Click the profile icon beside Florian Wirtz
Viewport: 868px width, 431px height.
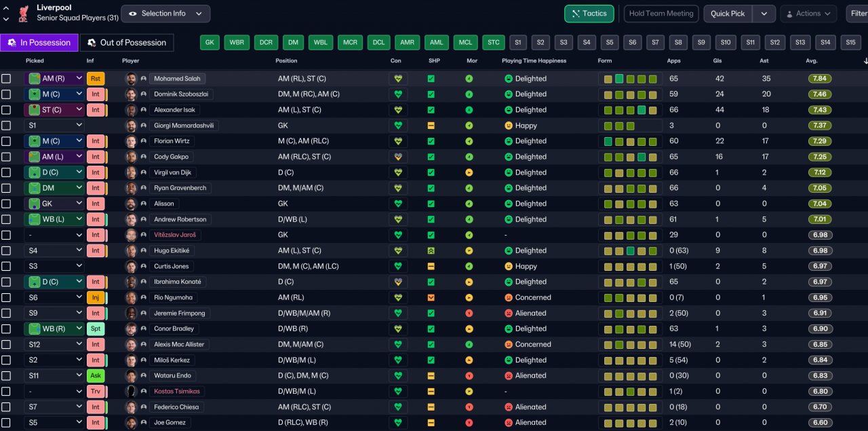click(x=144, y=141)
